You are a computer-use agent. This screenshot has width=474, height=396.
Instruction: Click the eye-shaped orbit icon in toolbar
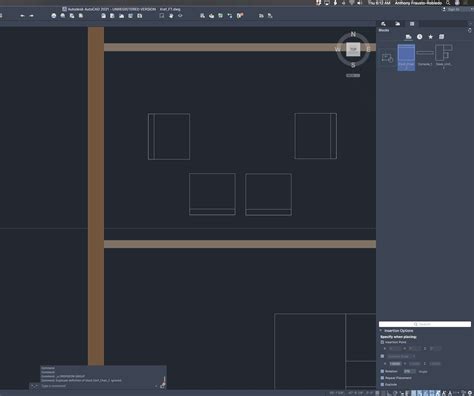point(180,16)
